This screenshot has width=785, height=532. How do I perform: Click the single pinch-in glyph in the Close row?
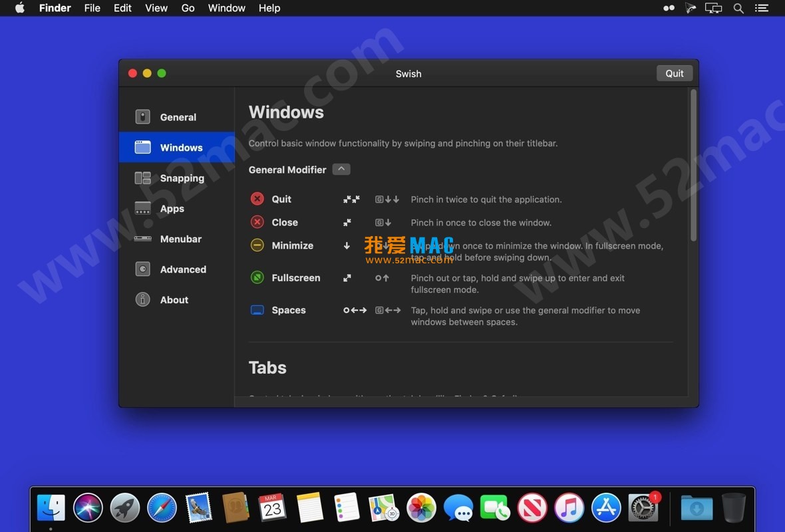(x=347, y=222)
